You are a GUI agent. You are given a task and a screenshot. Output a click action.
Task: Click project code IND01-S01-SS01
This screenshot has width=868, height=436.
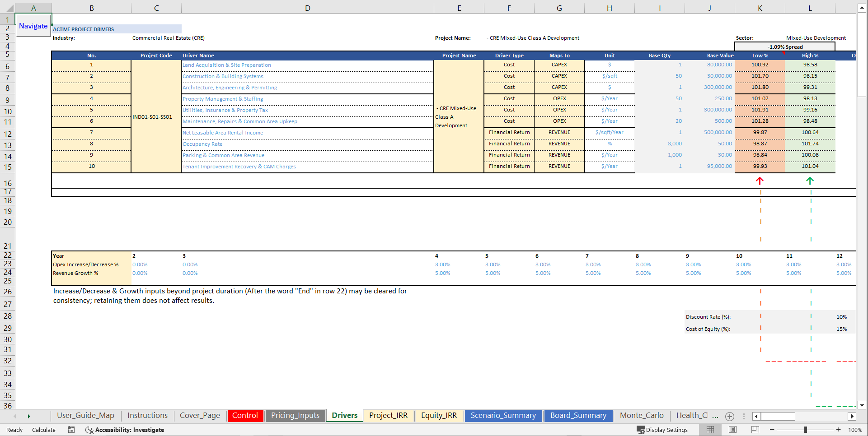[152, 117]
